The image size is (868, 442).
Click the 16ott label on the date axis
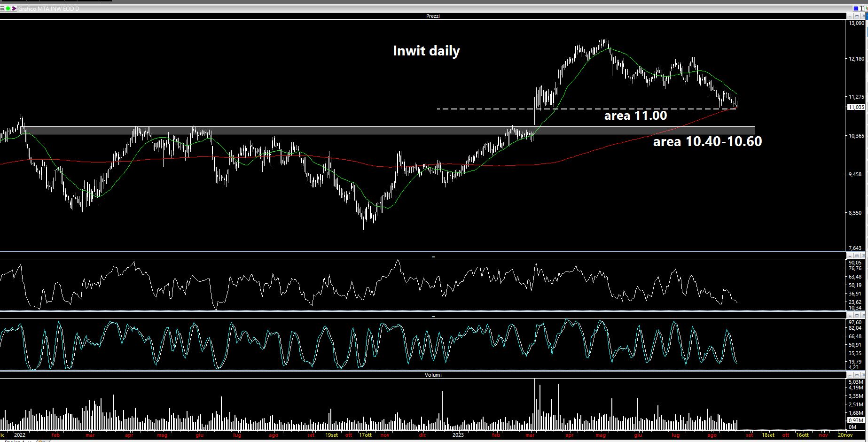[x=803, y=435]
